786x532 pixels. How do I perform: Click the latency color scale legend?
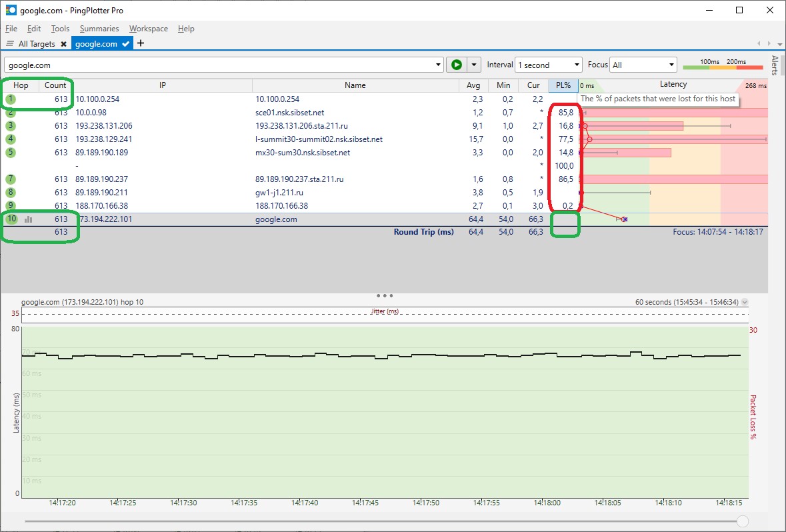point(723,64)
